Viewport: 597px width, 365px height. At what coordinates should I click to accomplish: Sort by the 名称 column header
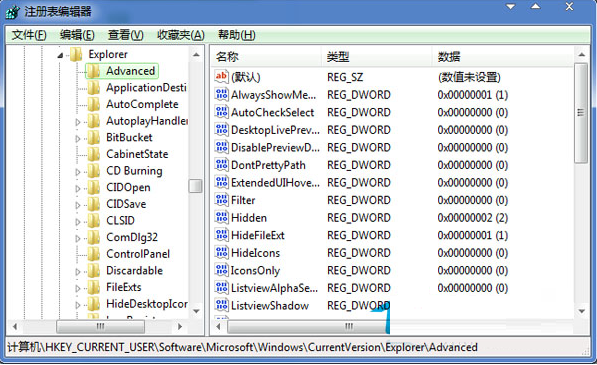point(266,57)
